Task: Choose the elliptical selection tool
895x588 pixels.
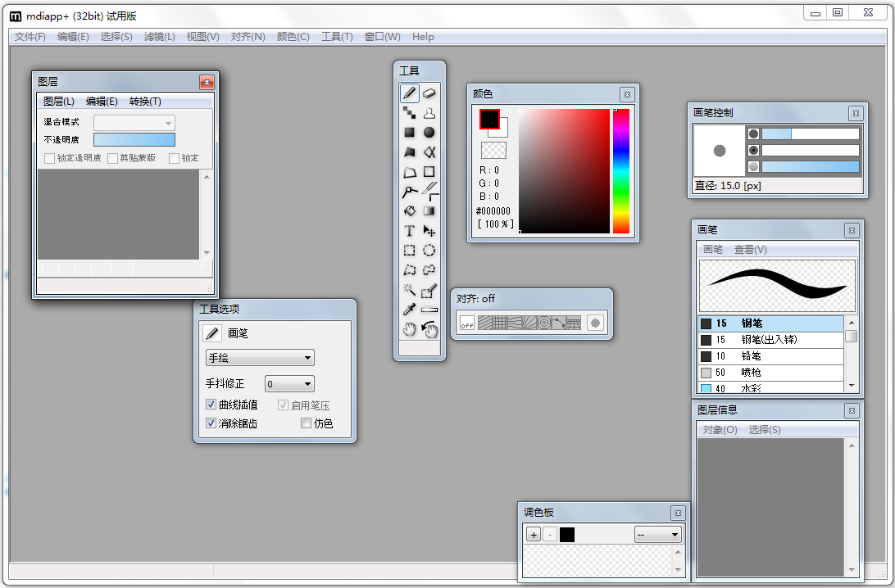Action: coord(429,251)
